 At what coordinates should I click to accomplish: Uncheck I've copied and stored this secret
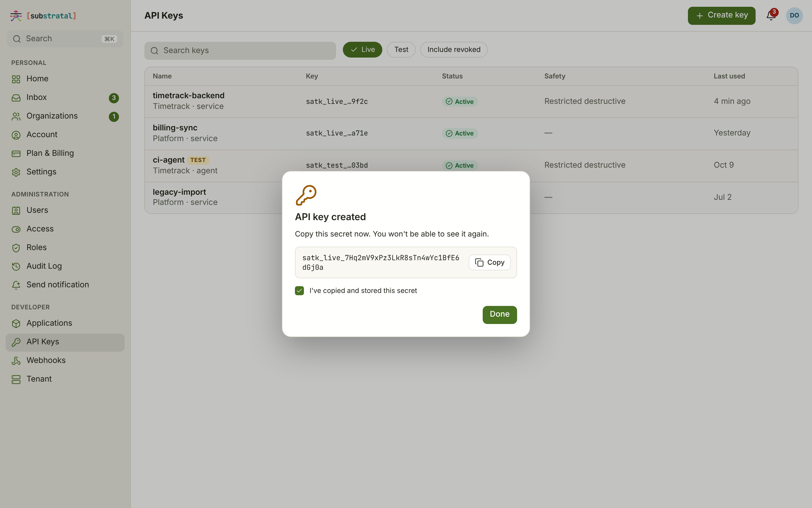299,291
